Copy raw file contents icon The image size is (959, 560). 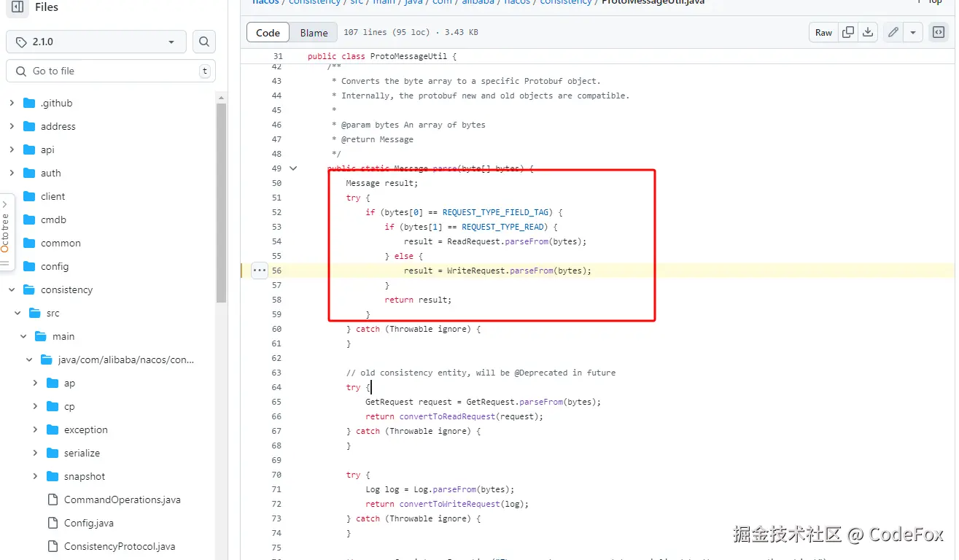click(847, 33)
